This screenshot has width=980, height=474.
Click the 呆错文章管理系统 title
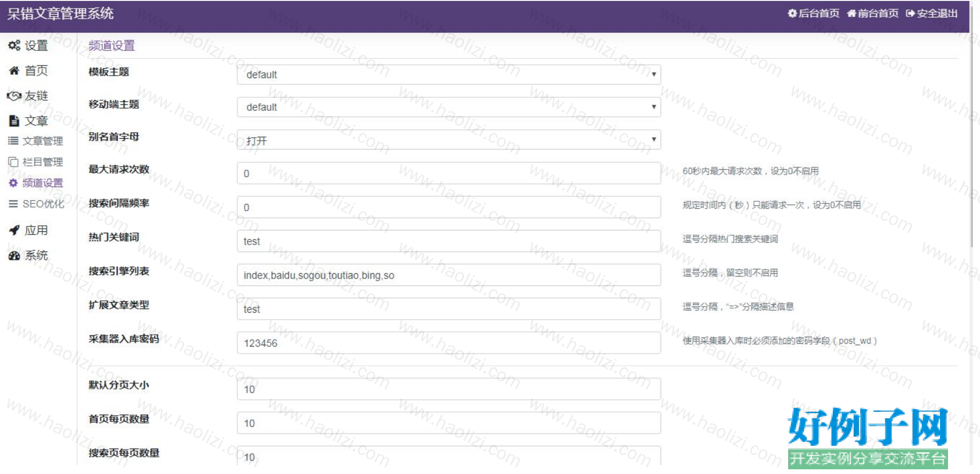coord(60,14)
